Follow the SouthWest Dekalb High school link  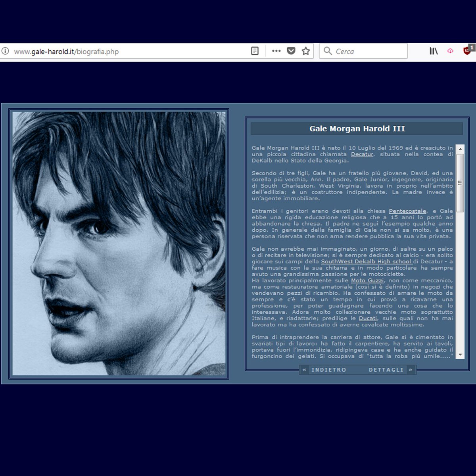click(366, 261)
